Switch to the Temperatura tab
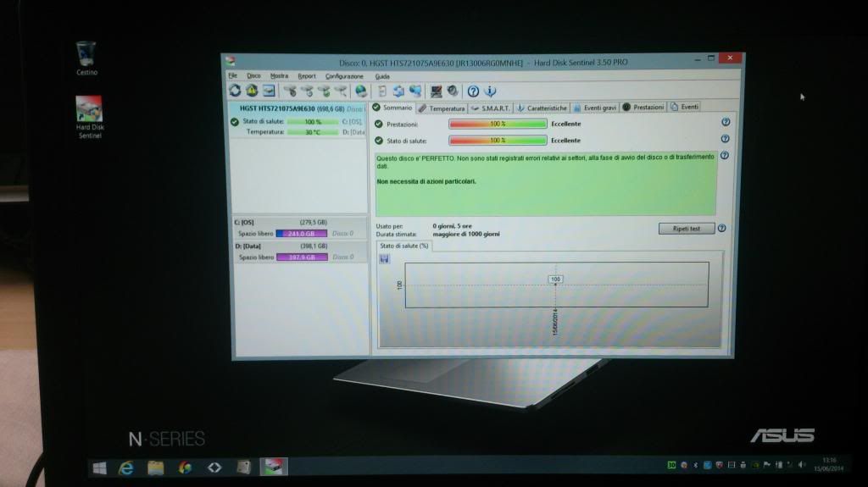The image size is (868, 487). [x=442, y=108]
